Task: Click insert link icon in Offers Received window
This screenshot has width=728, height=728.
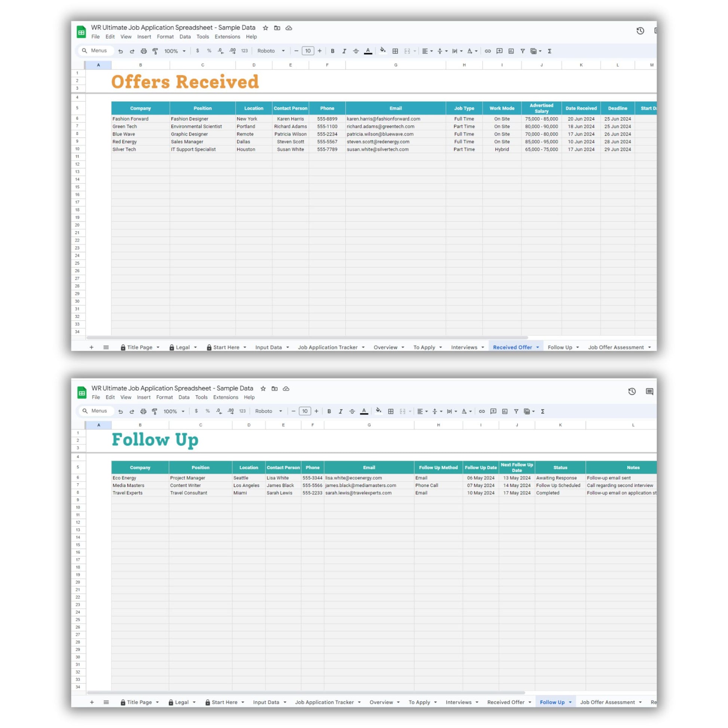Action: pos(487,51)
